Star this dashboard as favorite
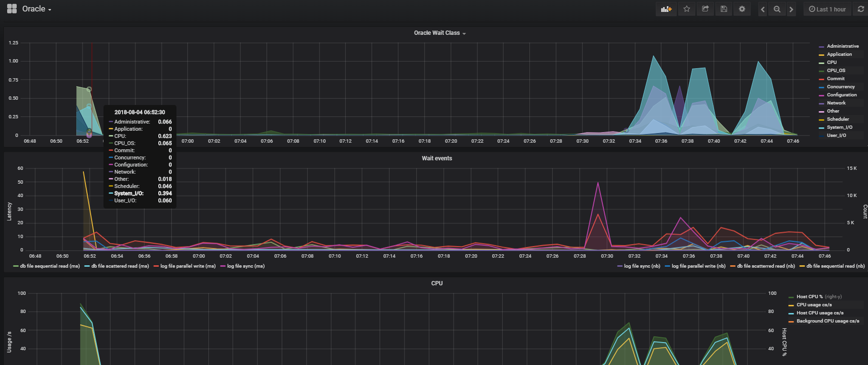Screen dimensions: 868x365 click(687, 9)
